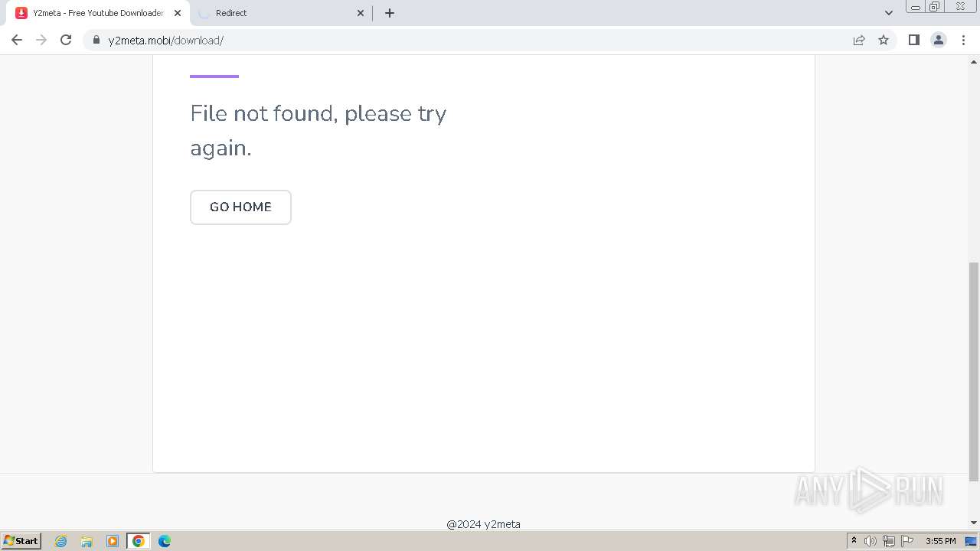Toggle the browser side panel icon
Screen dimensions: 980x551
coord(913,40)
